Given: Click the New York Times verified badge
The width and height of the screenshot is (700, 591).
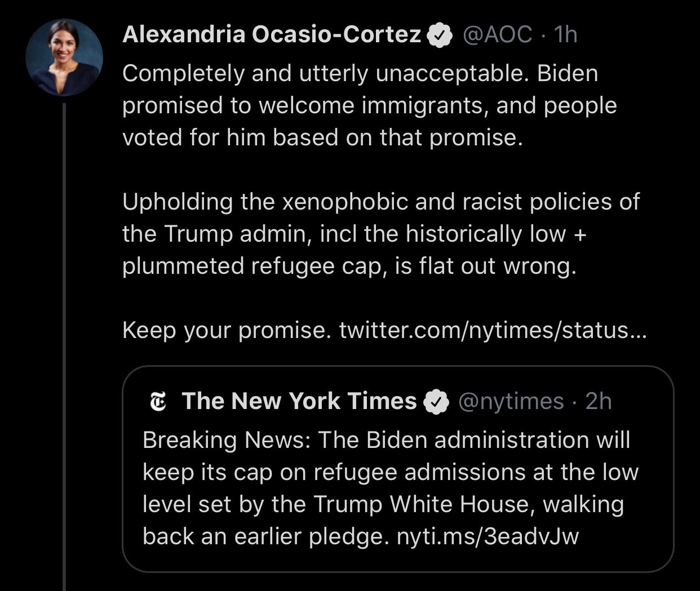Looking at the screenshot, I should [x=436, y=402].
